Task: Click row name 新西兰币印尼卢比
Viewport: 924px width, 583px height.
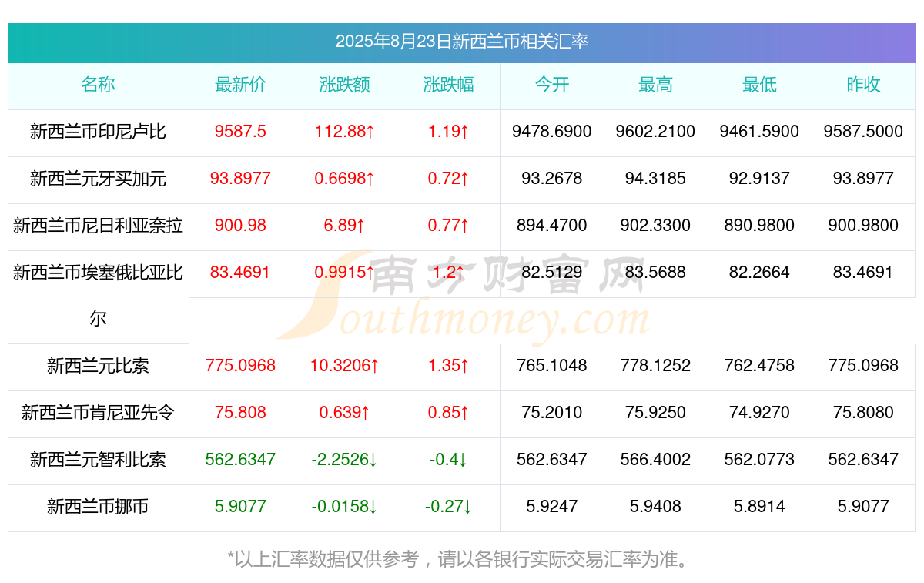Action: 98,132
